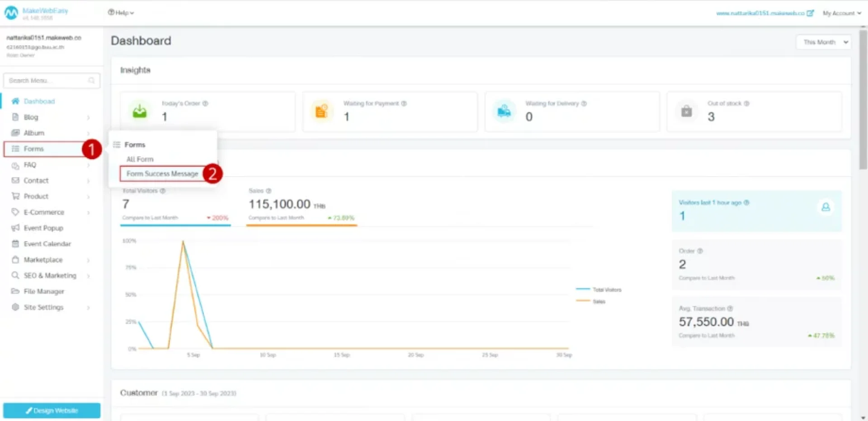Open the This Month period dropdown

(x=823, y=42)
